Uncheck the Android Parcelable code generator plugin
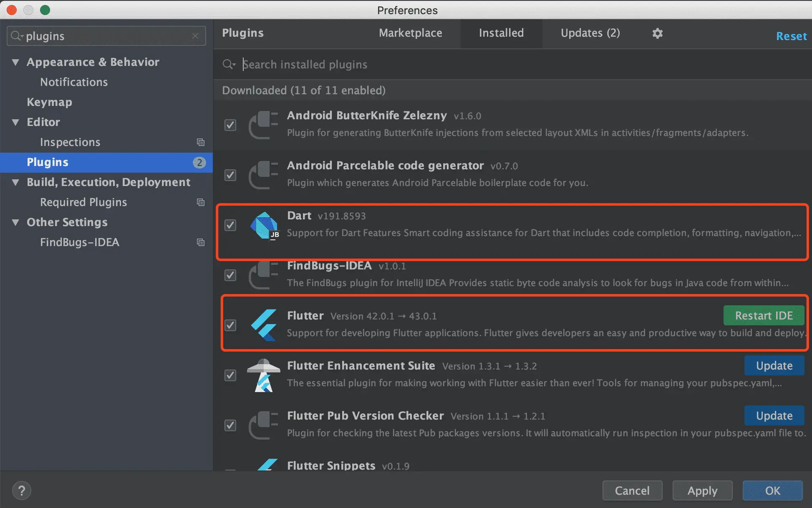 point(230,175)
